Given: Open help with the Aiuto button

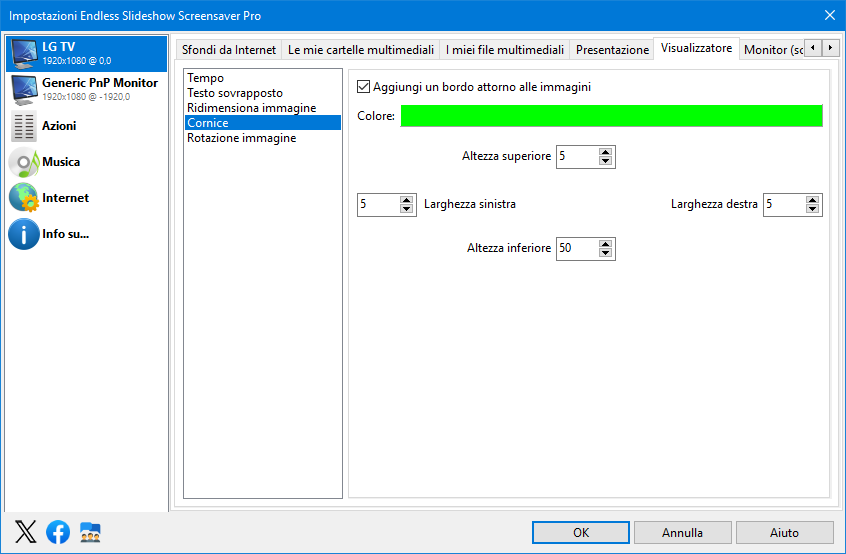Looking at the screenshot, I should pos(784,532).
